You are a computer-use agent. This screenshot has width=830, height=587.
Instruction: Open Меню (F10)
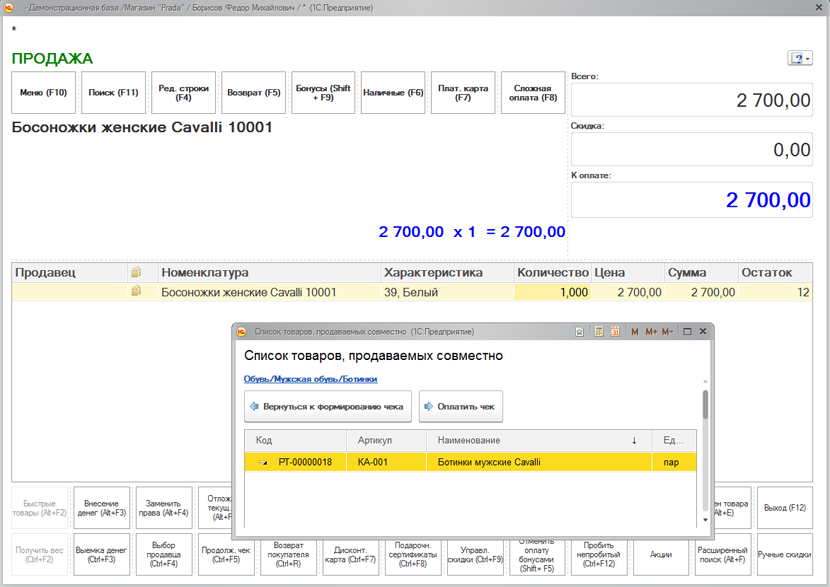click(x=43, y=93)
